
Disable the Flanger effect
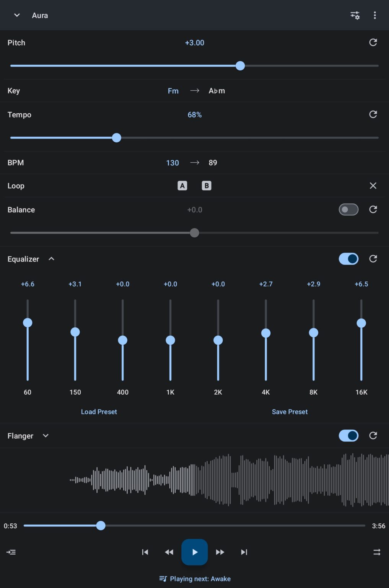(348, 436)
